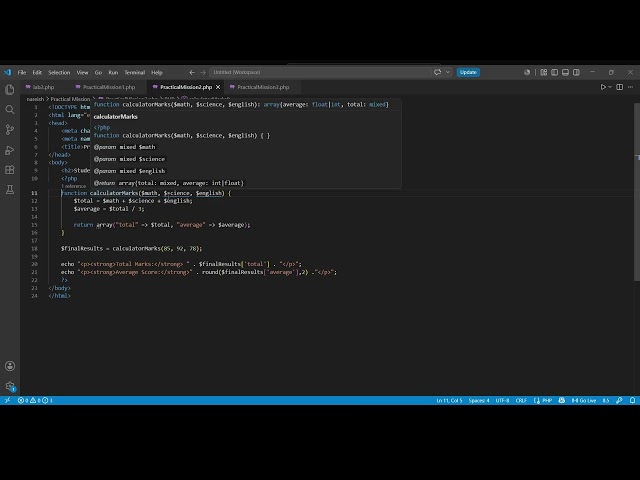Open the Search view in activity bar
640x480 pixels.
pos(10,109)
